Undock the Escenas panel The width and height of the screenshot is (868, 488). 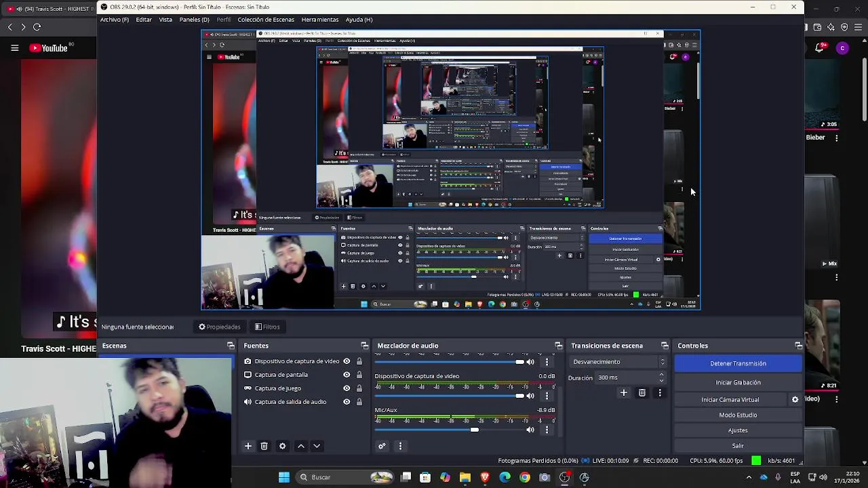tap(231, 346)
